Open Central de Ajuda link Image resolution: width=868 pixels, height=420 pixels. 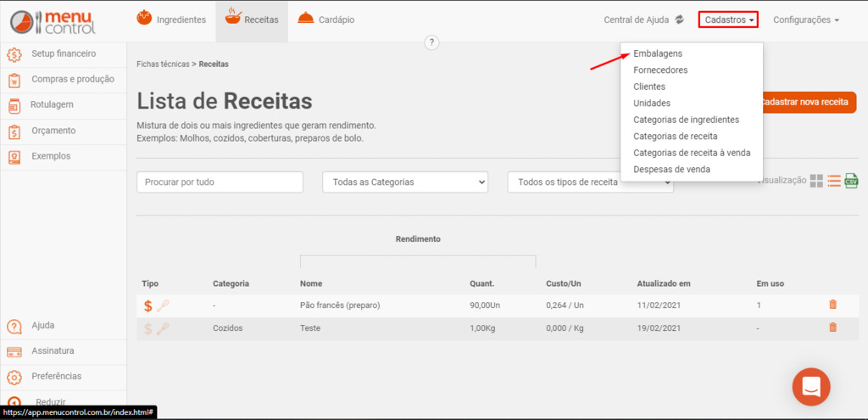(x=637, y=20)
